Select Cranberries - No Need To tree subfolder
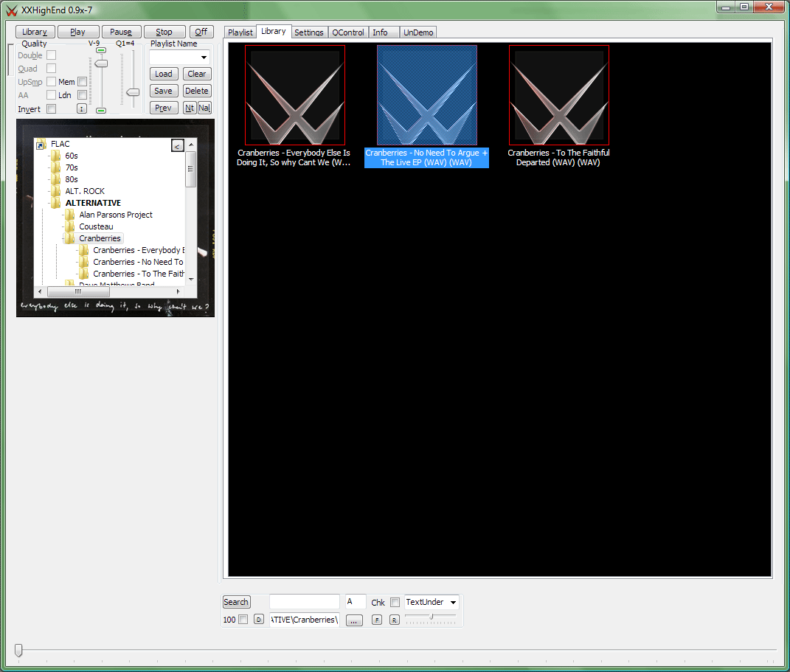790x672 pixels. pyautogui.click(x=137, y=262)
